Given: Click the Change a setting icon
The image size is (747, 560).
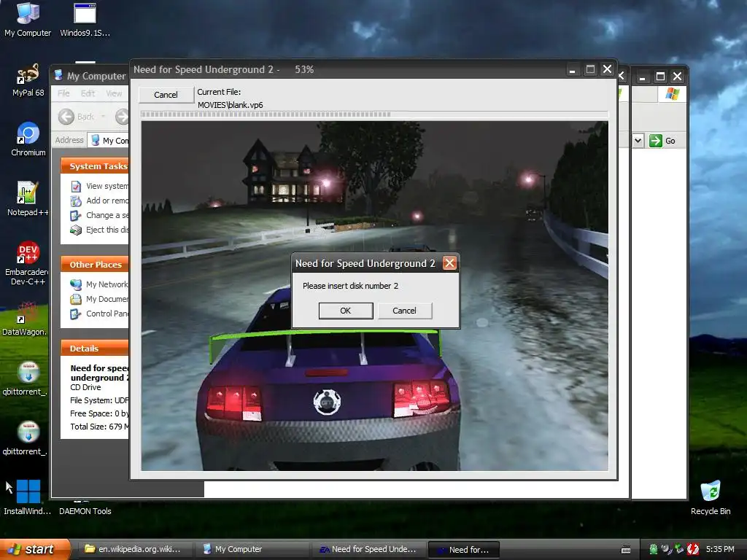Looking at the screenshot, I should (x=76, y=215).
